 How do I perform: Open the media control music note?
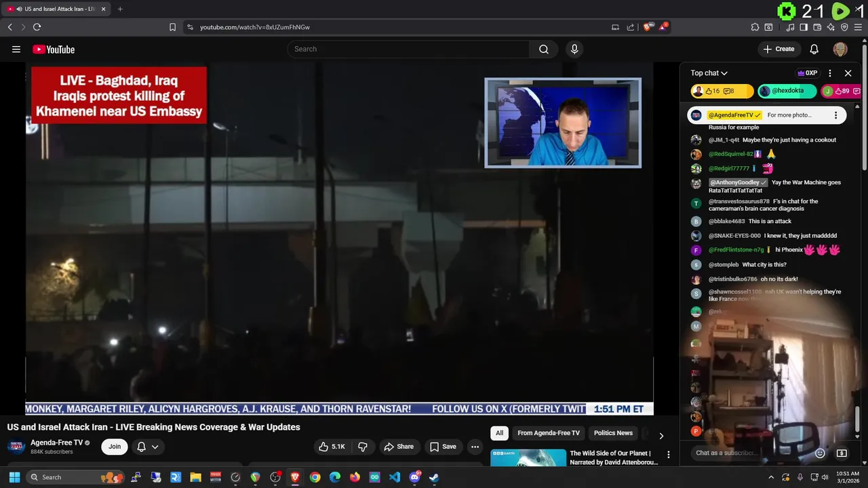pos(790,27)
